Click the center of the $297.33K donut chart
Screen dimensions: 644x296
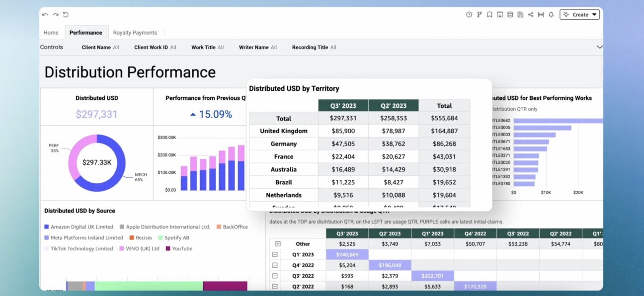click(97, 163)
